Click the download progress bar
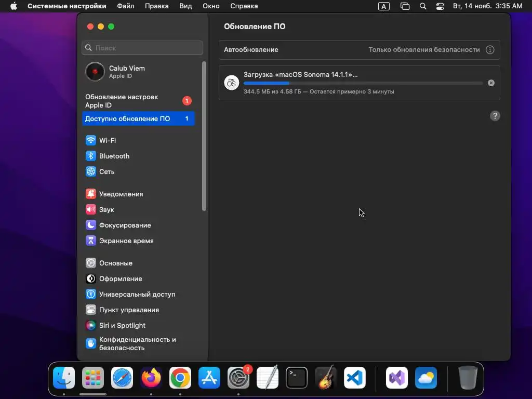The height and width of the screenshot is (399, 532). coord(363,83)
